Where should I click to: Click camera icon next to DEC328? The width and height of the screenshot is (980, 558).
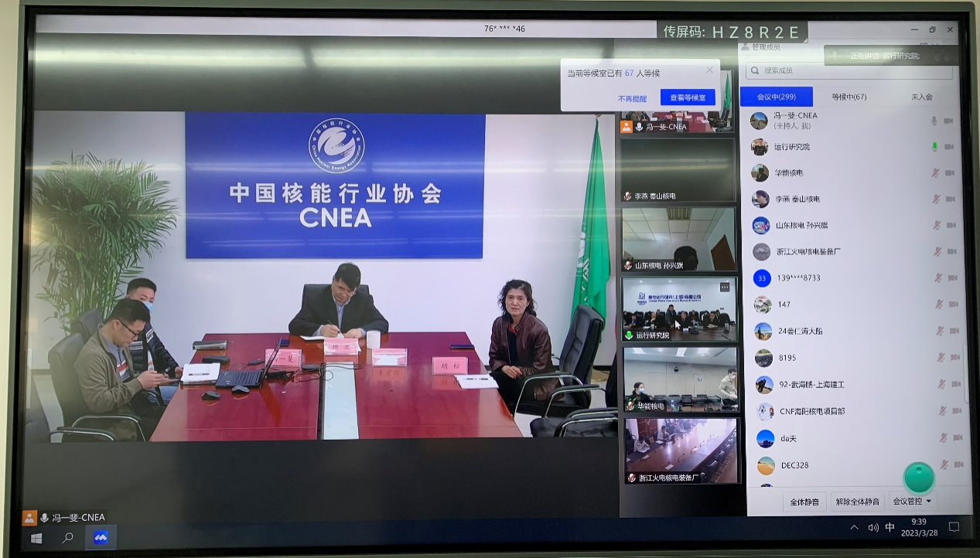(x=958, y=464)
